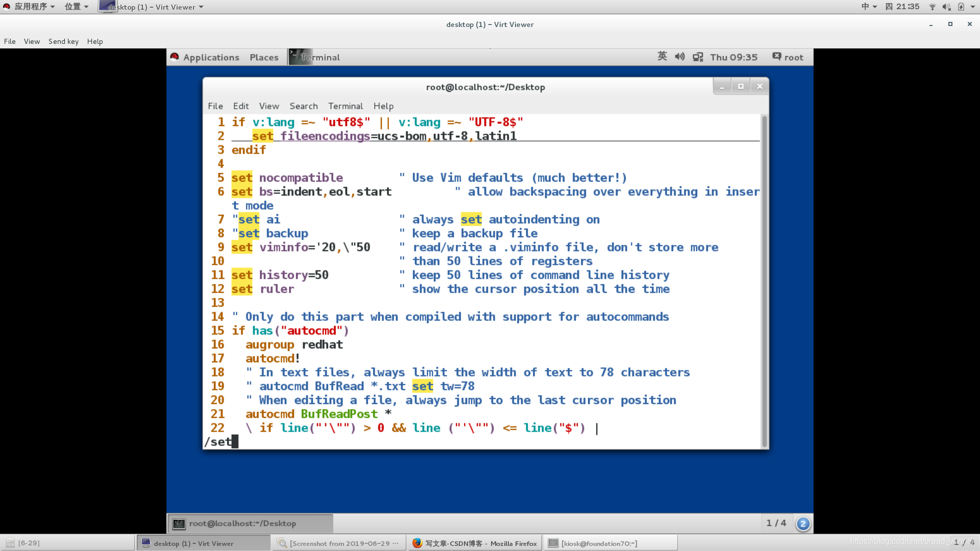Click 'augroup' keyword on line 16
This screenshot has width=980, height=551.
[270, 345]
